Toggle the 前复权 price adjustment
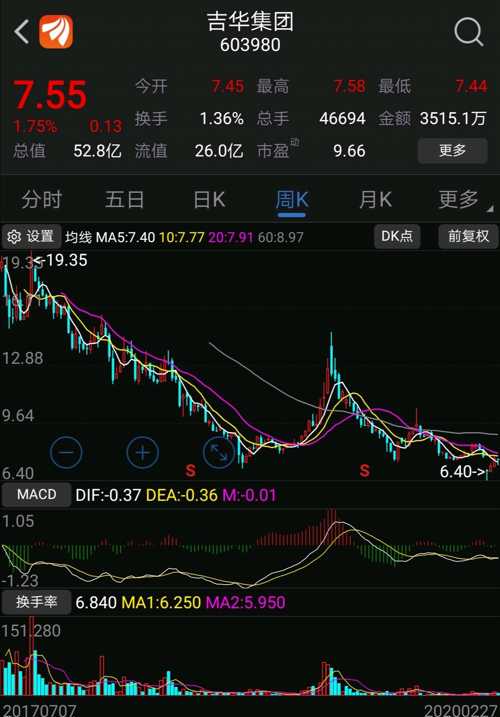The image size is (500, 717). click(468, 236)
